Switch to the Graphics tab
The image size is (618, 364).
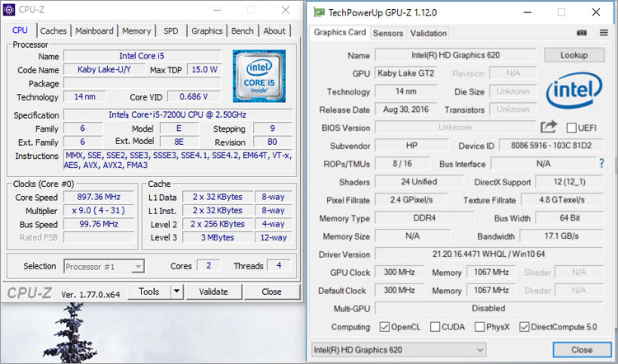point(207,30)
